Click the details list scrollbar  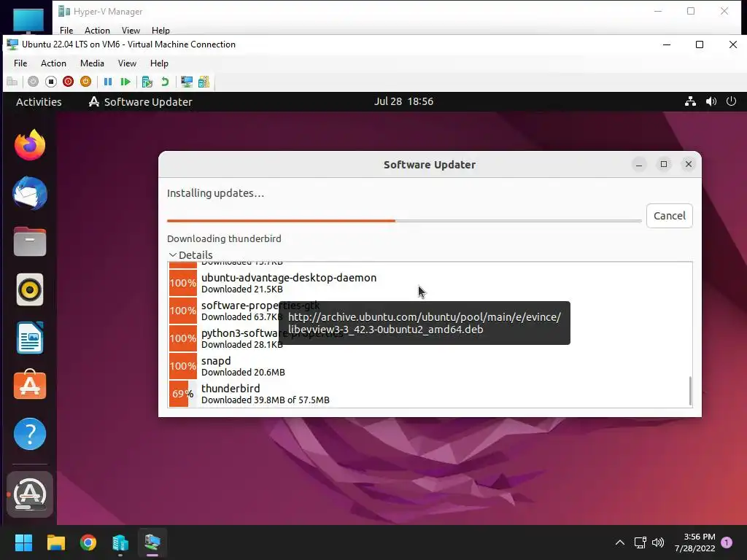pos(690,391)
